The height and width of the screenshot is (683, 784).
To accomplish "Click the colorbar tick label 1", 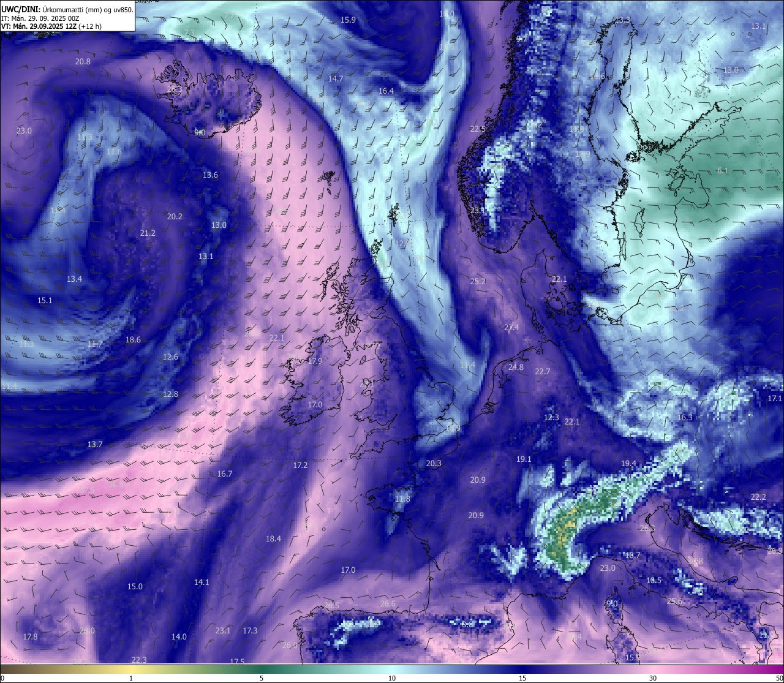I will [x=131, y=678].
